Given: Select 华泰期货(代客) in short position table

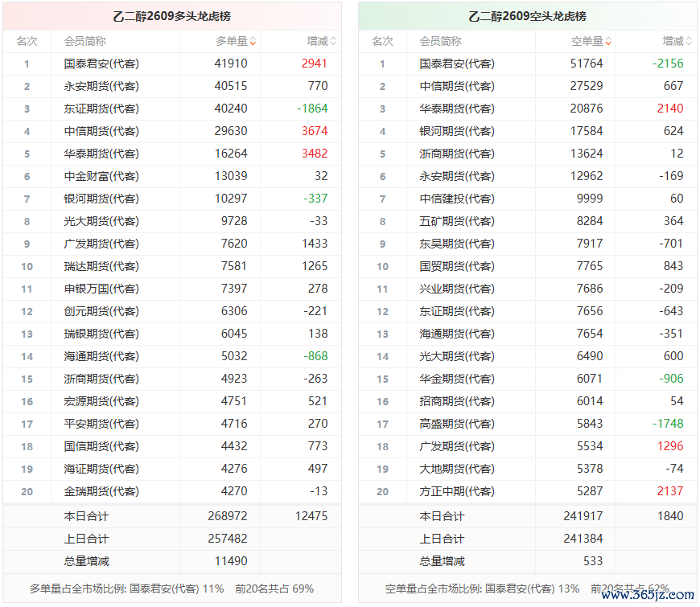Looking at the screenshot, I should coord(457,109).
